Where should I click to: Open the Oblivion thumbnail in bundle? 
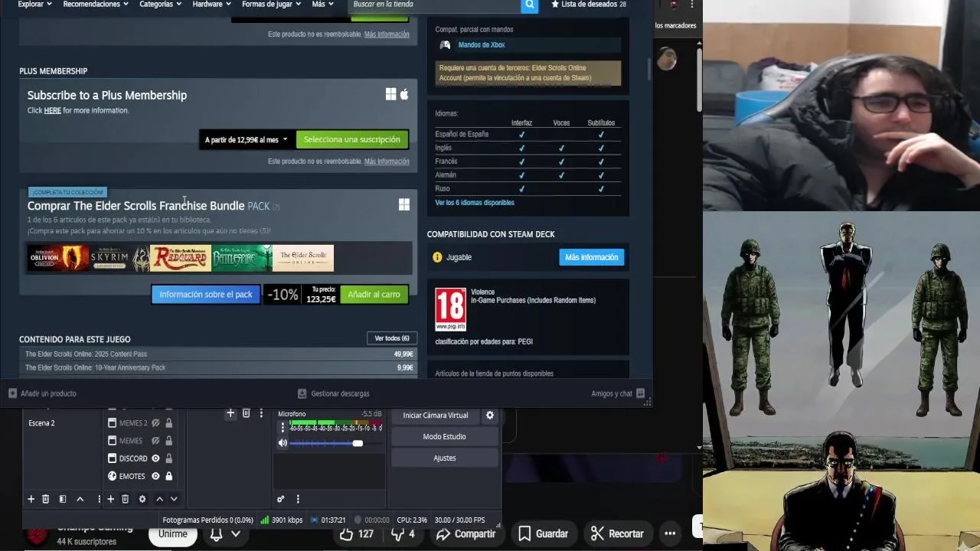point(59,258)
